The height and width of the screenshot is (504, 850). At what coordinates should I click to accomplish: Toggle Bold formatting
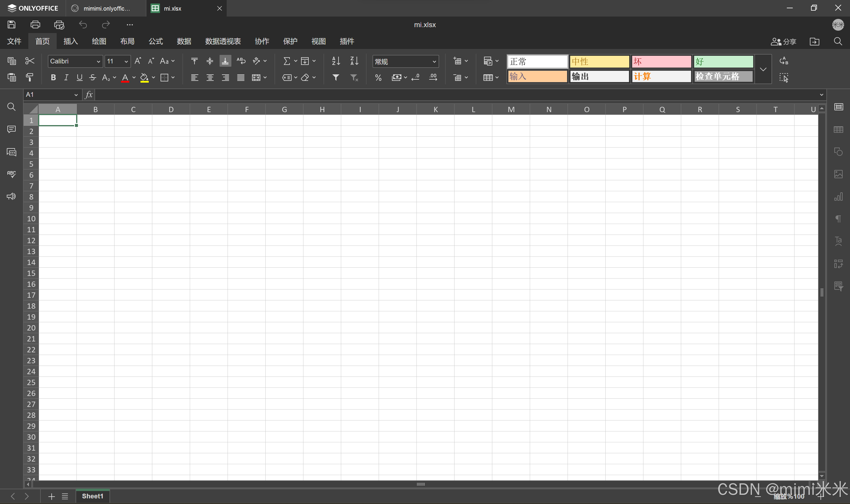pos(53,77)
